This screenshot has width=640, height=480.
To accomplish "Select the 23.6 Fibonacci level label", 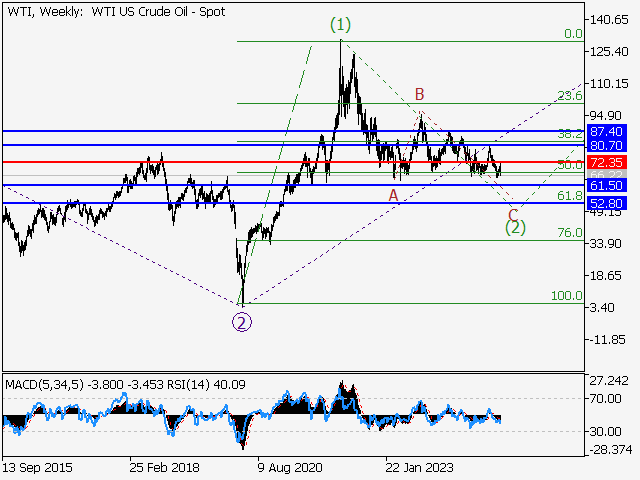I will (x=569, y=97).
